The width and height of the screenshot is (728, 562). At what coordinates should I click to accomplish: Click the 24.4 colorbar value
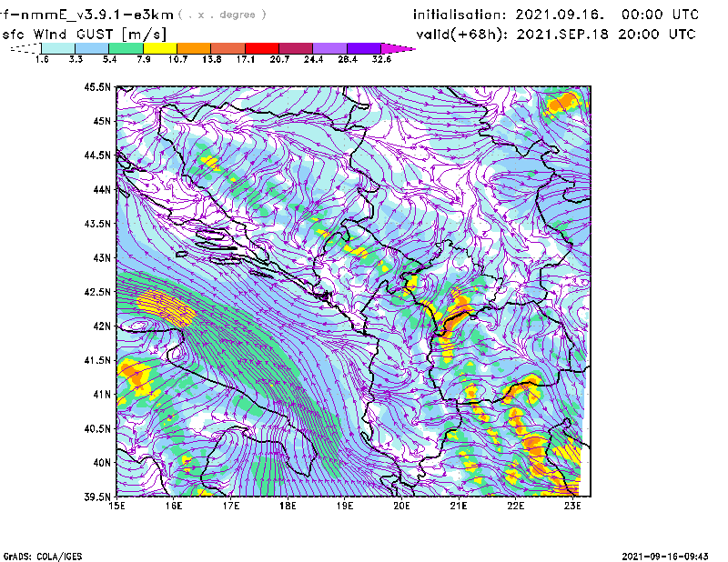click(x=313, y=59)
